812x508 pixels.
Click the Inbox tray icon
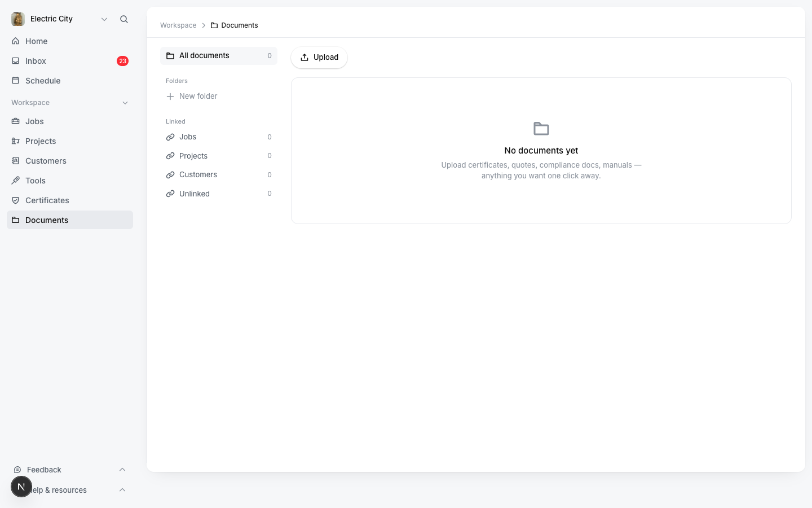pos(16,61)
